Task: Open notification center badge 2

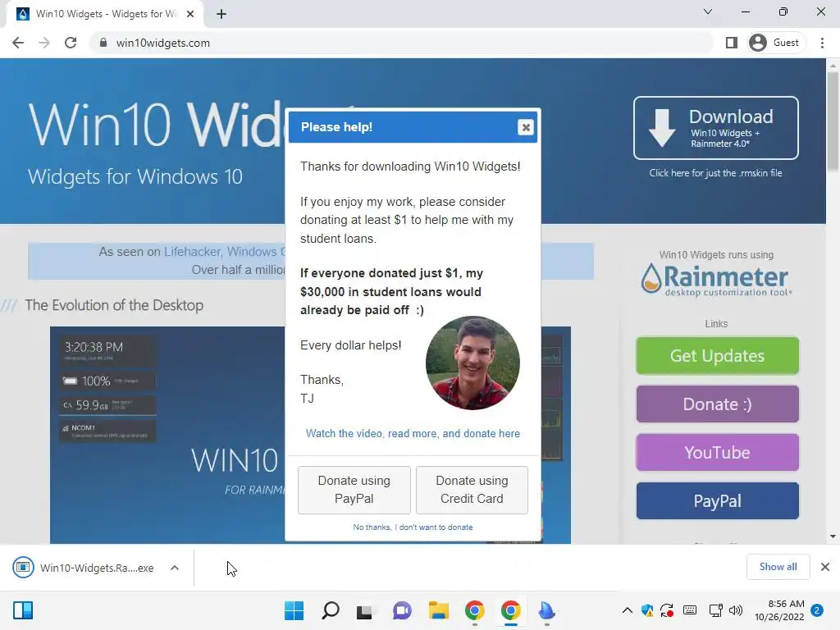Action: (817, 610)
